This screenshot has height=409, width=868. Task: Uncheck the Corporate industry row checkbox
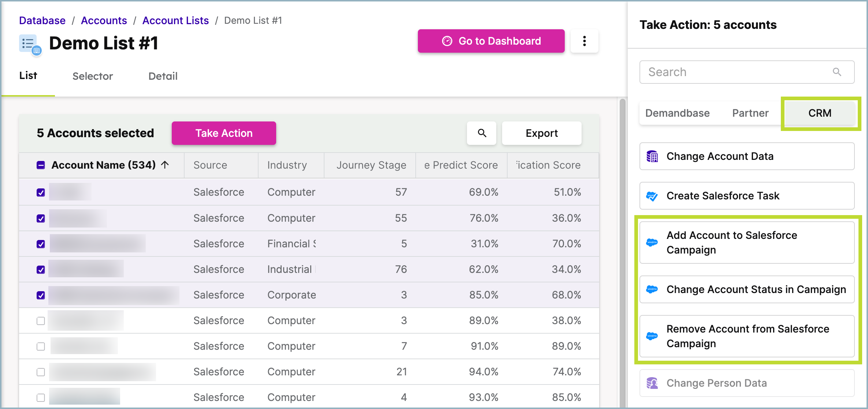coord(41,295)
